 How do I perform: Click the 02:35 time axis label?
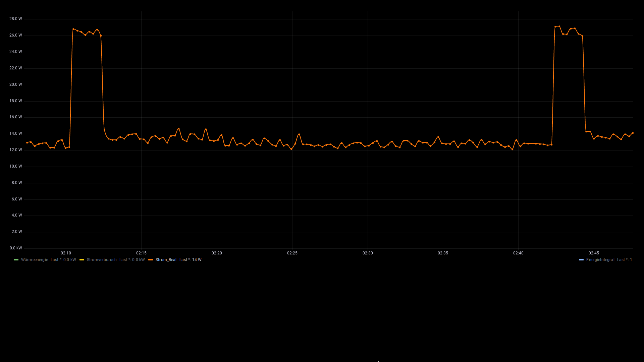(x=443, y=253)
